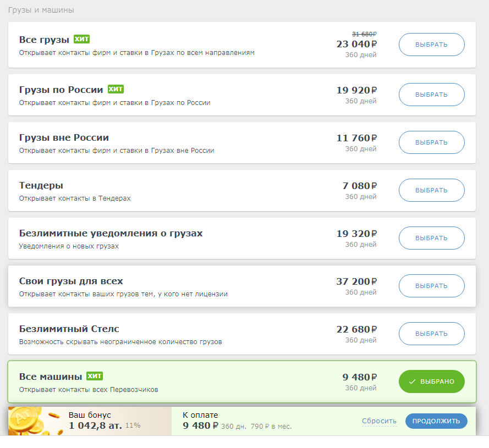Click the Безлимитный Стелс heading

[69, 329]
